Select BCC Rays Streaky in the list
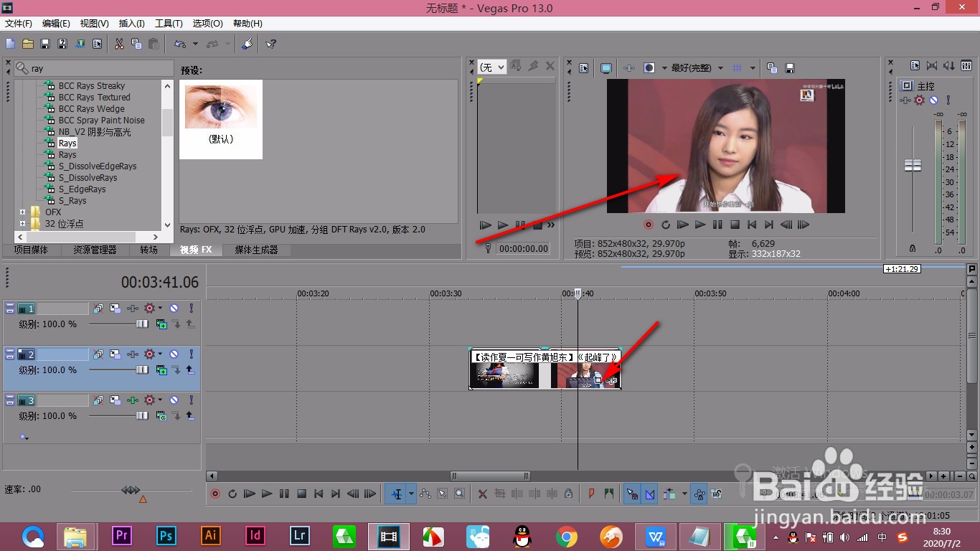Viewport: 980px width, 551px height. point(92,86)
